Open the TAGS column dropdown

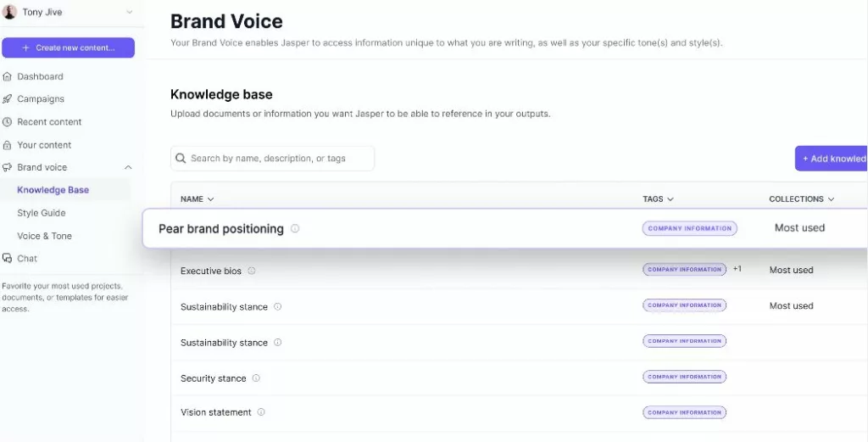(x=670, y=199)
